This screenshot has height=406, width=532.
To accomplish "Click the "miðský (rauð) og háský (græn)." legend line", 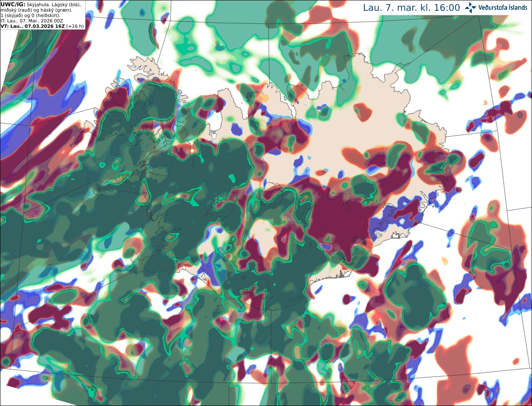I will point(36,10).
